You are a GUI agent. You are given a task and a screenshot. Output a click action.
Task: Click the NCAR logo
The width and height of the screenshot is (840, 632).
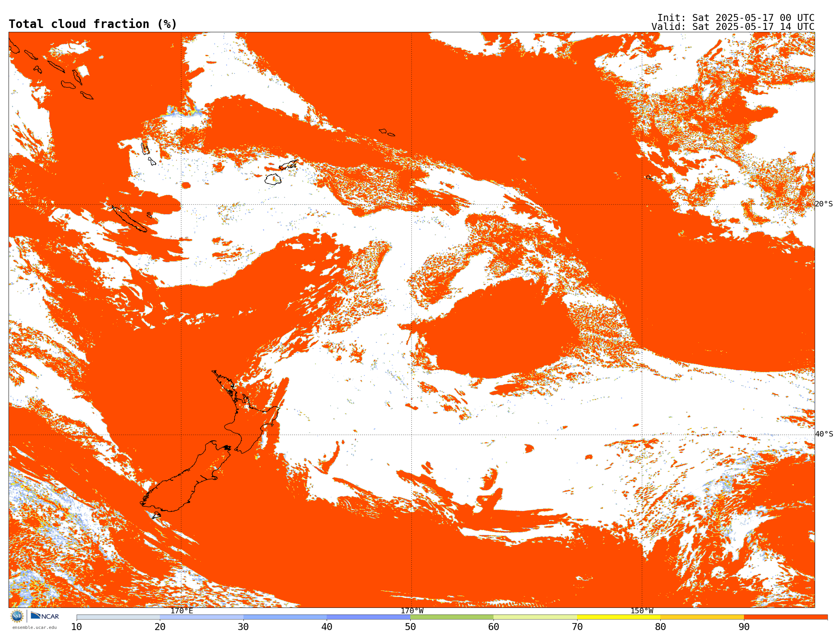[x=45, y=616]
